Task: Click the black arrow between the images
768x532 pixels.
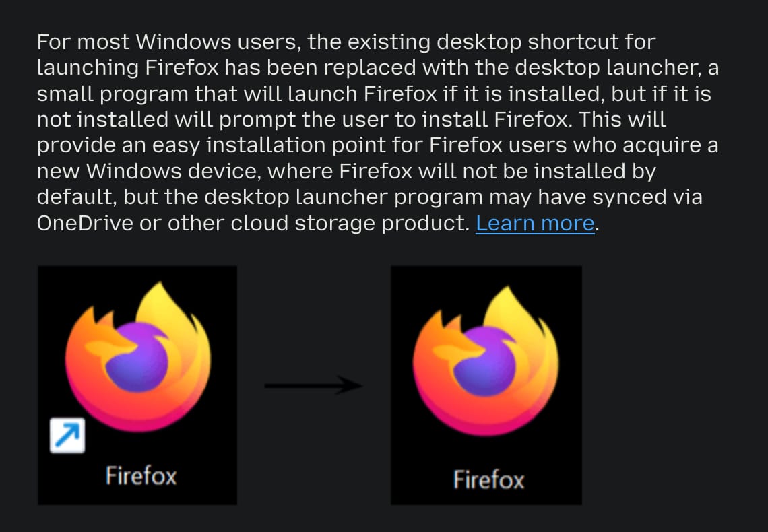Action: (313, 385)
